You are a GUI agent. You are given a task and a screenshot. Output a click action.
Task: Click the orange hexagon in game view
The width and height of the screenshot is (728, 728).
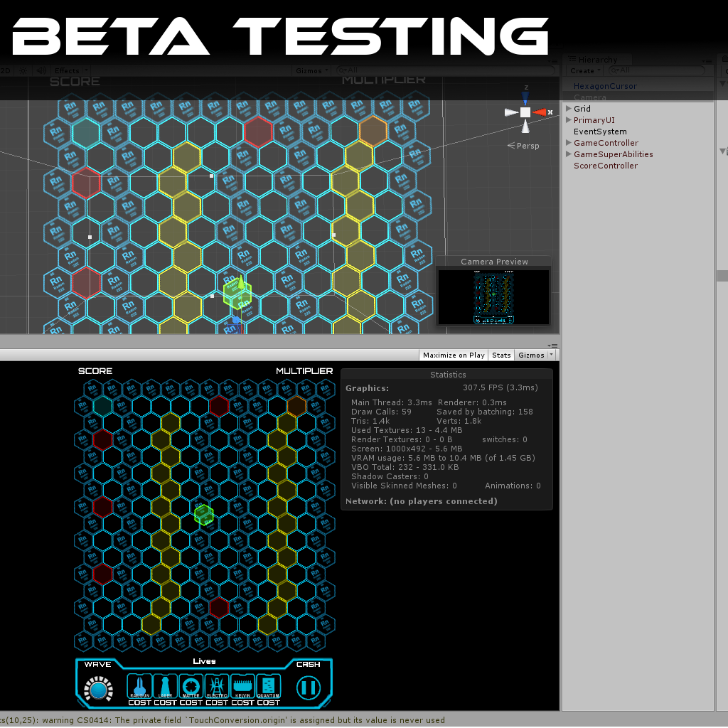(296, 406)
